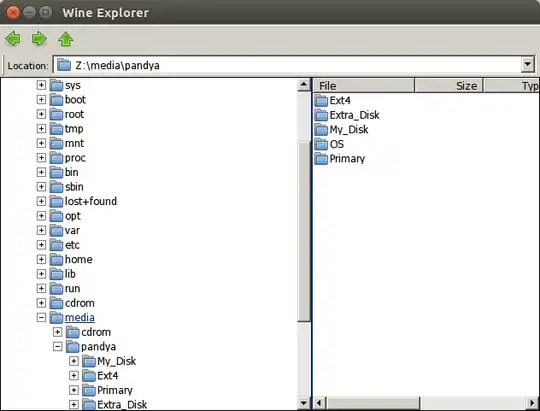Click tree pane vertical scrollbar thumb

304,232
